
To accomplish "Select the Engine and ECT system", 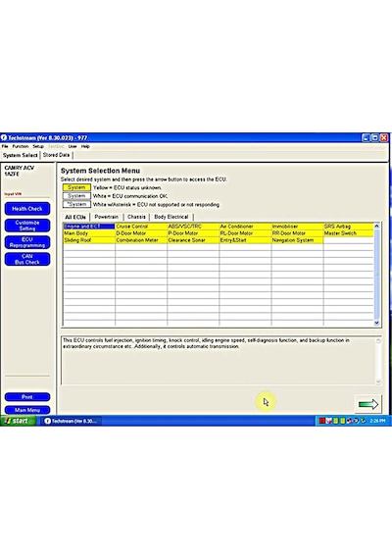I will (89, 227).
